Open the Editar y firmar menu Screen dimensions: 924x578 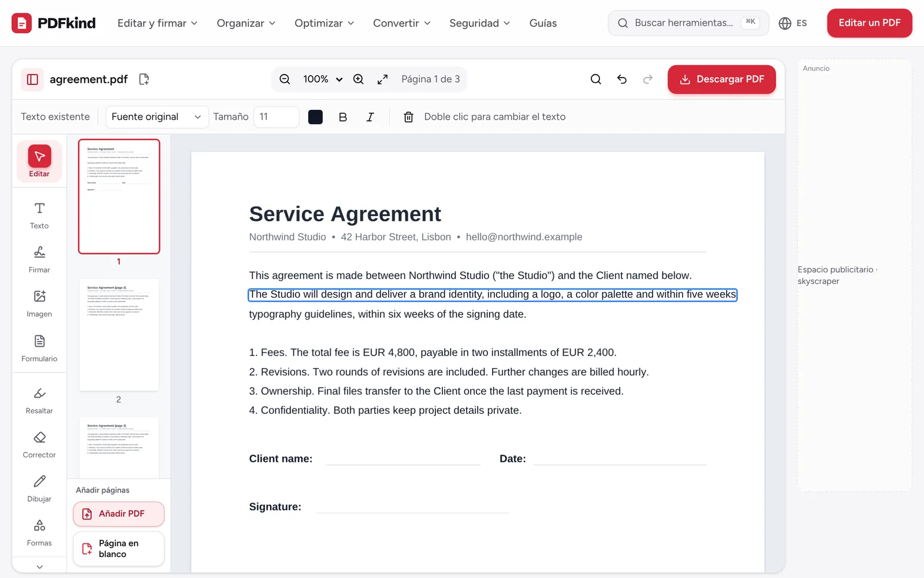(157, 23)
